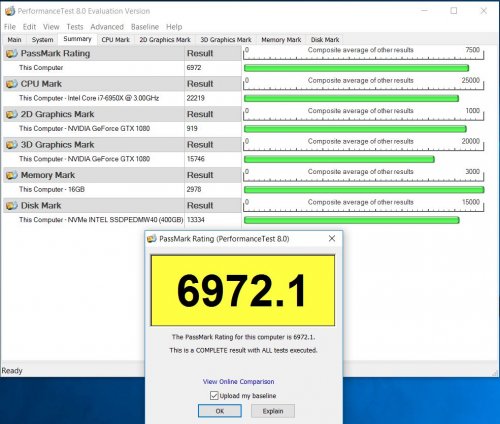Click the Ready status bar text
The width and height of the screenshot is (500, 424).
12,371
